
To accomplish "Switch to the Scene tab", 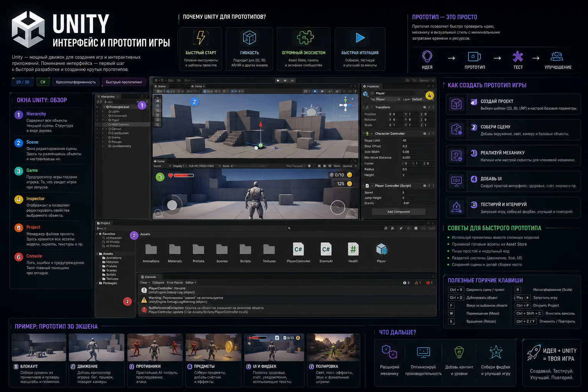I will [x=160, y=86].
